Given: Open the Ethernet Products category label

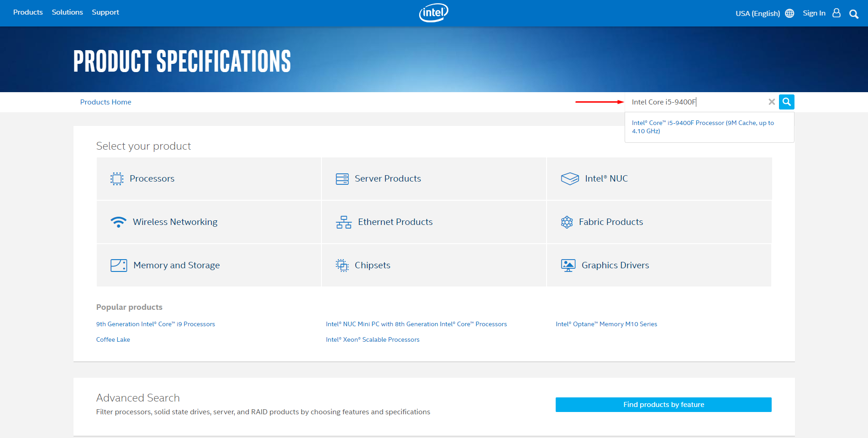Looking at the screenshot, I should (395, 222).
